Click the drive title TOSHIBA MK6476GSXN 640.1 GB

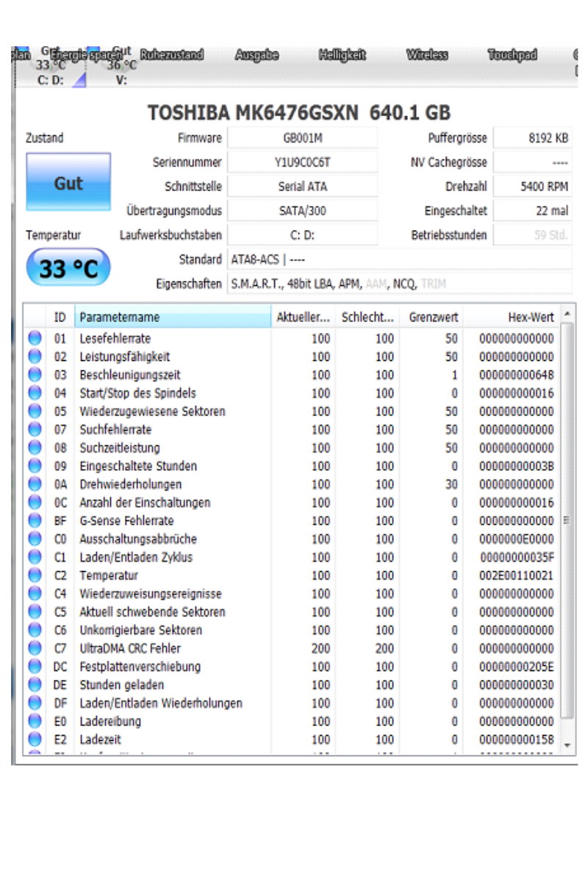coord(299,112)
